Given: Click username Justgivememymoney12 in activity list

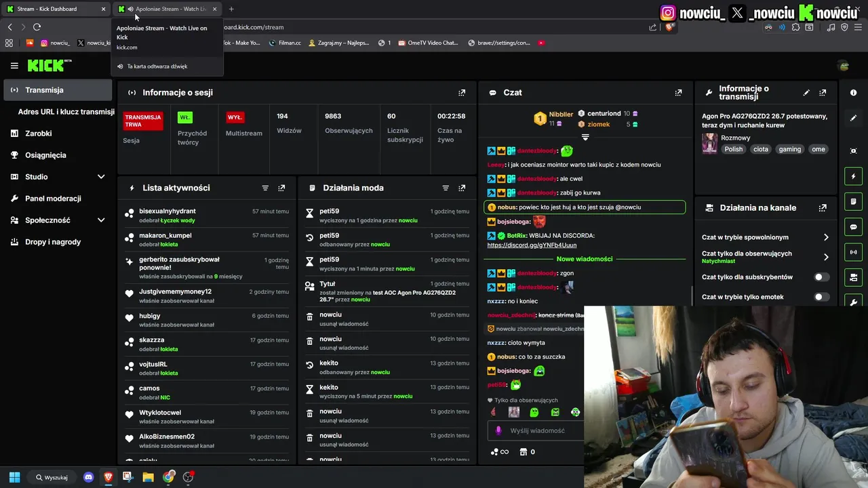Looking at the screenshot, I should (x=175, y=291).
